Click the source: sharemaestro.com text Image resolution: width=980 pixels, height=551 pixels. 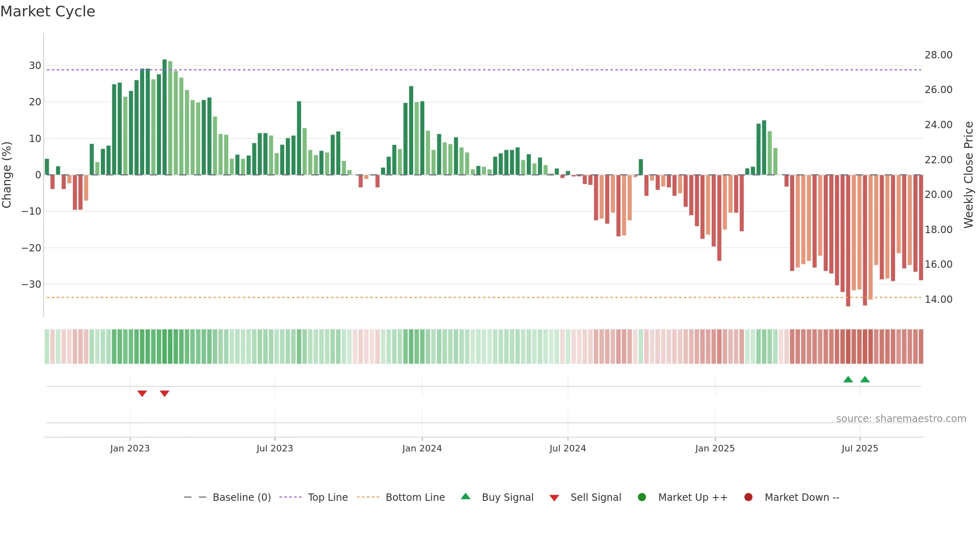click(x=901, y=418)
